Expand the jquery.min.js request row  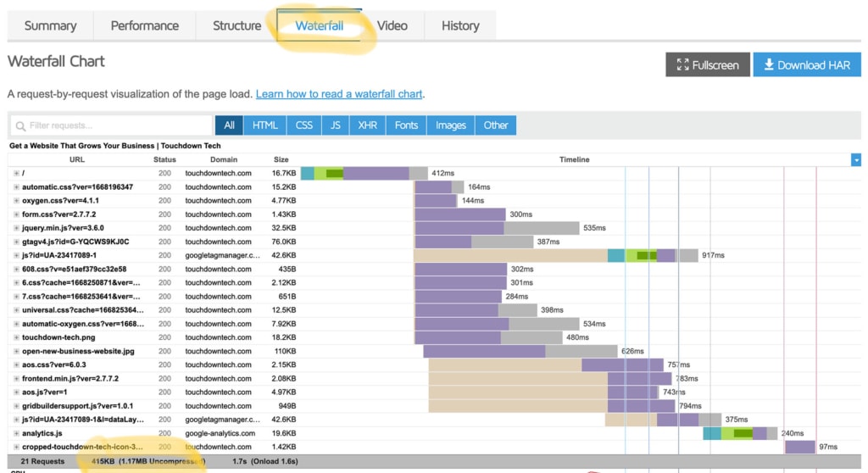click(x=16, y=228)
